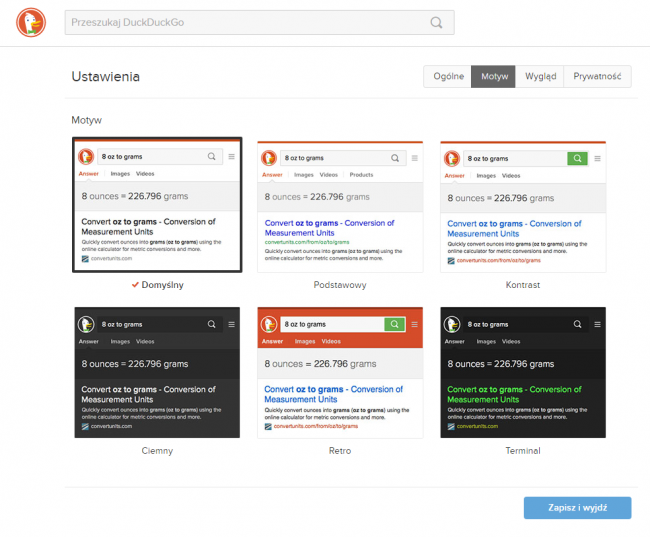This screenshot has height=537, width=650.
Task: Click duck logo in Kontrast preview
Action: coord(452,158)
